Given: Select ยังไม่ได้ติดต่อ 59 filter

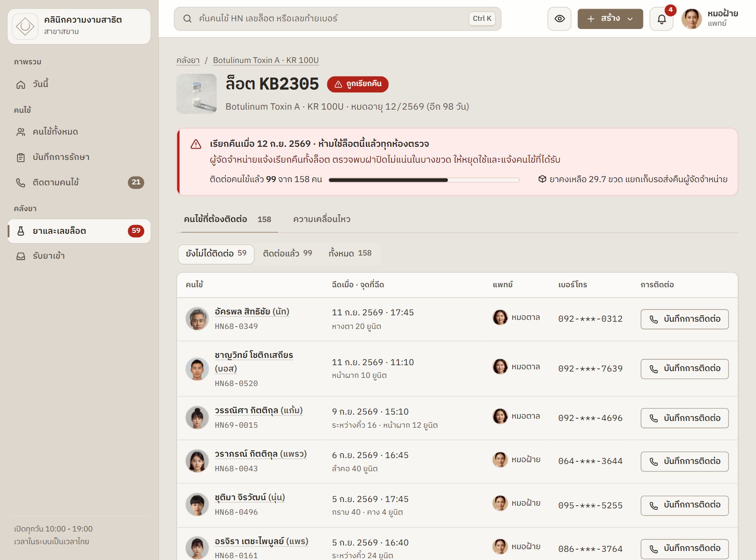Looking at the screenshot, I should [216, 253].
